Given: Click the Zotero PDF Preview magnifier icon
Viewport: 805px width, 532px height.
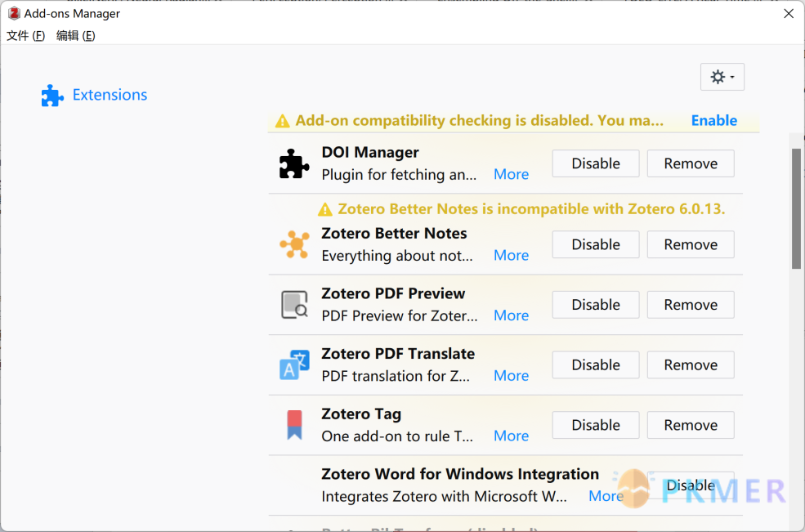Looking at the screenshot, I should tap(294, 305).
